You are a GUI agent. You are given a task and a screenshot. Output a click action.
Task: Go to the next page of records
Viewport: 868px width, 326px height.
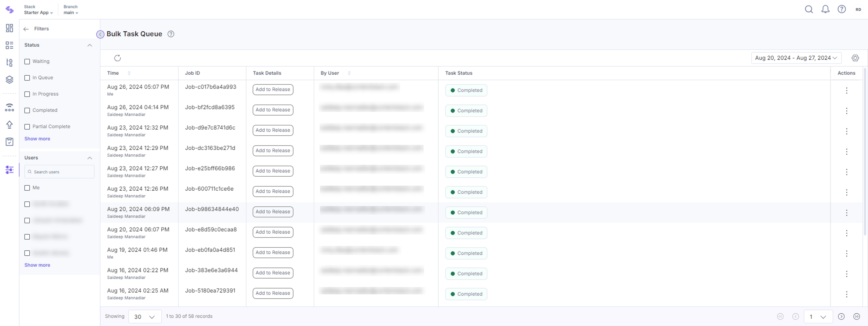(x=841, y=316)
